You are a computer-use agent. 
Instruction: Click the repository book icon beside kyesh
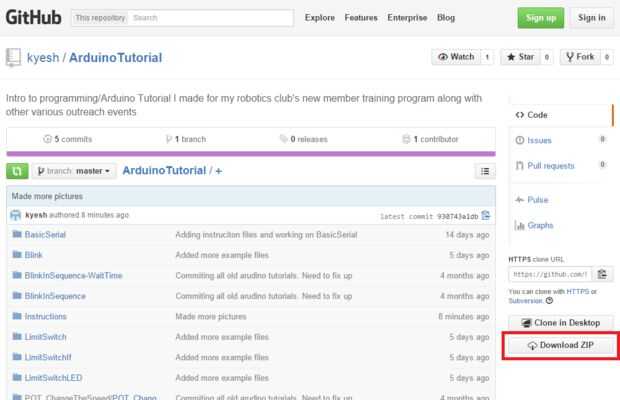(13, 58)
